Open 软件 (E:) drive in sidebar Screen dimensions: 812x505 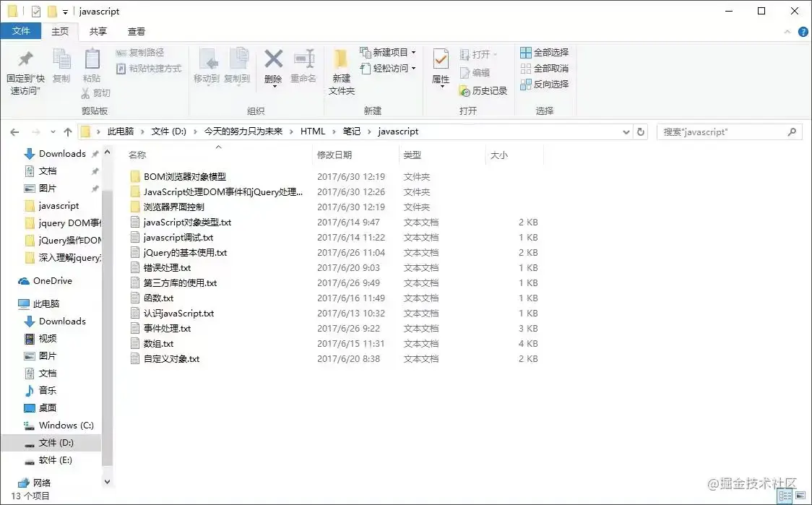pyautogui.click(x=48, y=460)
